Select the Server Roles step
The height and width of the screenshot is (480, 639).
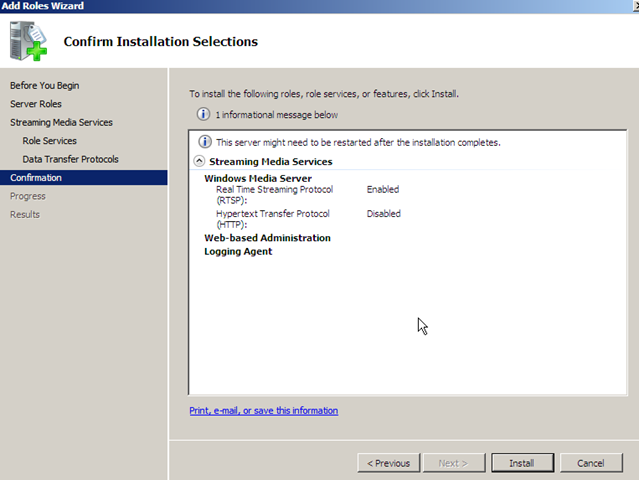[x=36, y=104]
